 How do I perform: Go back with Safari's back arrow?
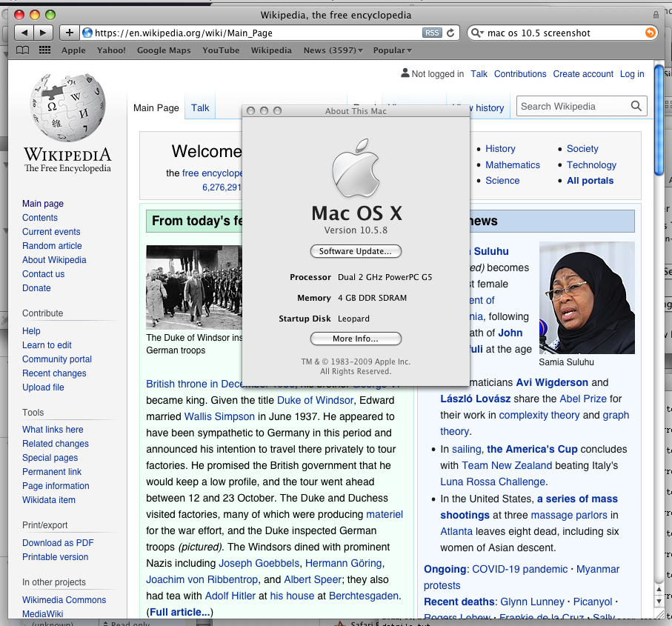pos(24,33)
